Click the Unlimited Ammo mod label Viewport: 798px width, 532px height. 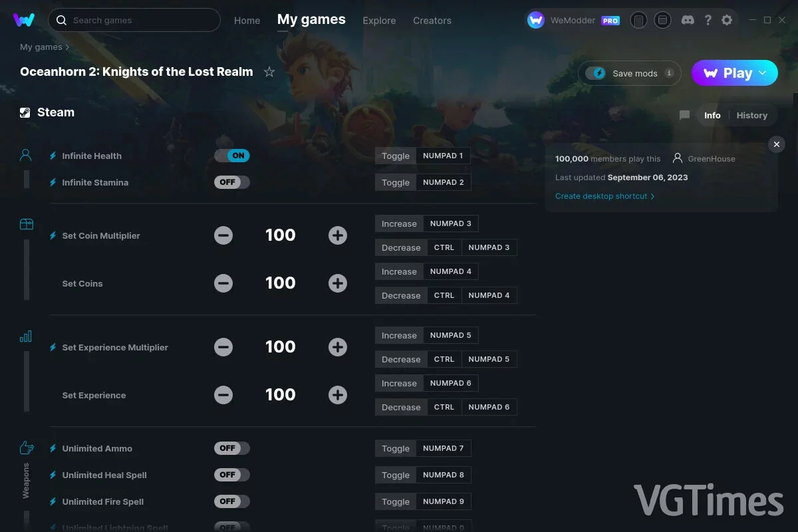click(97, 448)
